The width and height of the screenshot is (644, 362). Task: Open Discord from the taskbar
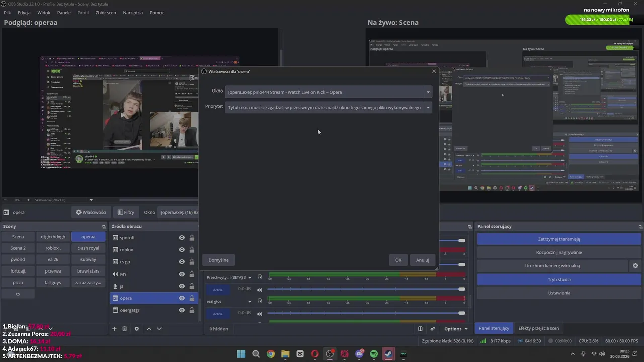[359, 354]
